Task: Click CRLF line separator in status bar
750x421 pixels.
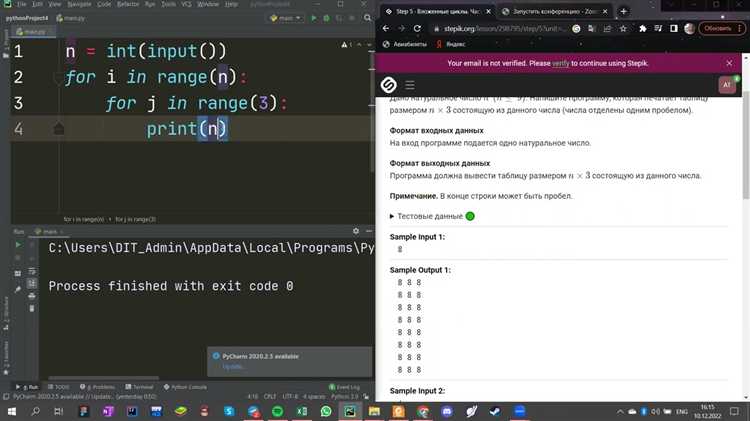Action: click(270, 397)
